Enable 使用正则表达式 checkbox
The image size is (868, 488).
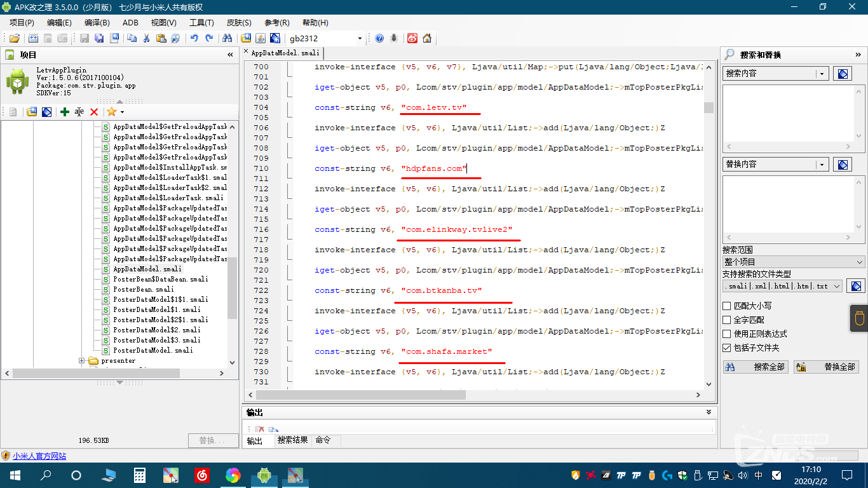click(727, 334)
